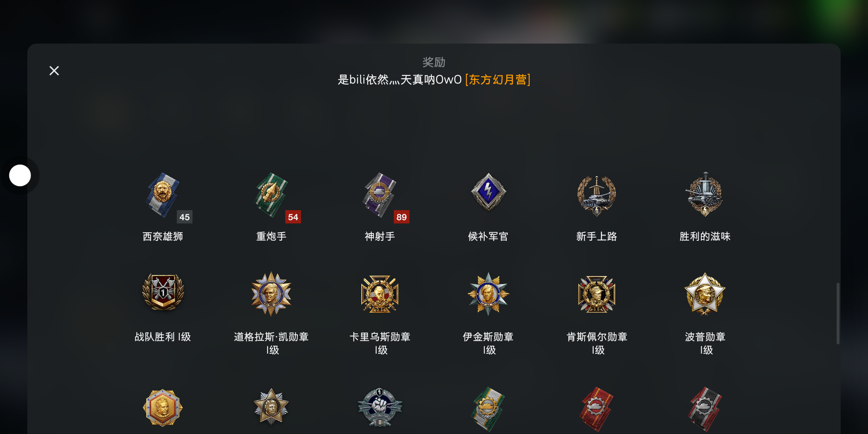Open the red ribbon tank gear medal
Image resolution: width=868 pixels, height=434 pixels.
click(597, 409)
